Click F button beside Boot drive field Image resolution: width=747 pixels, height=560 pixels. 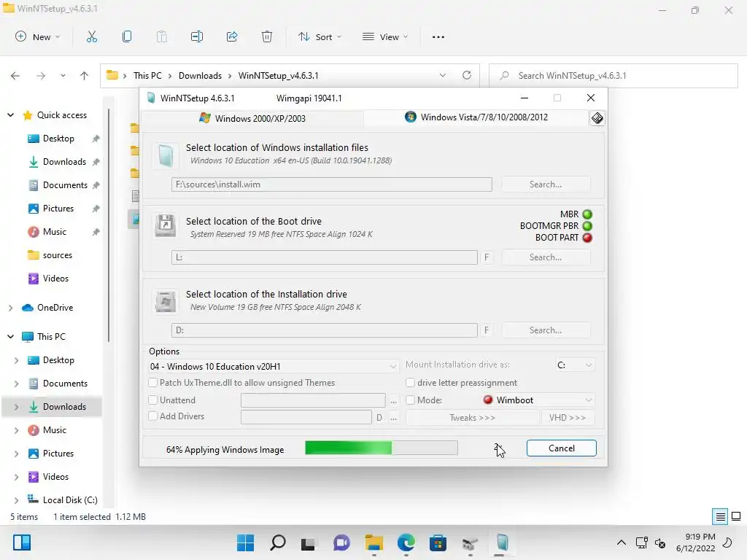pyautogui.click(x=487, y=257)
